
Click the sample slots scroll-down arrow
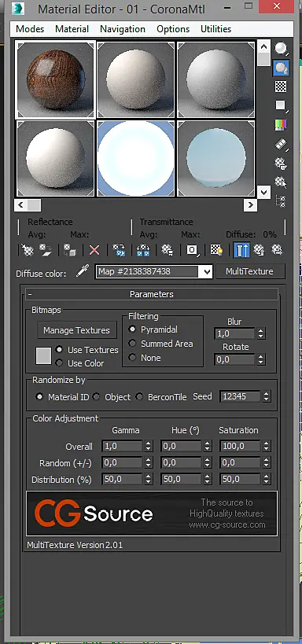(x=263, y=192)
